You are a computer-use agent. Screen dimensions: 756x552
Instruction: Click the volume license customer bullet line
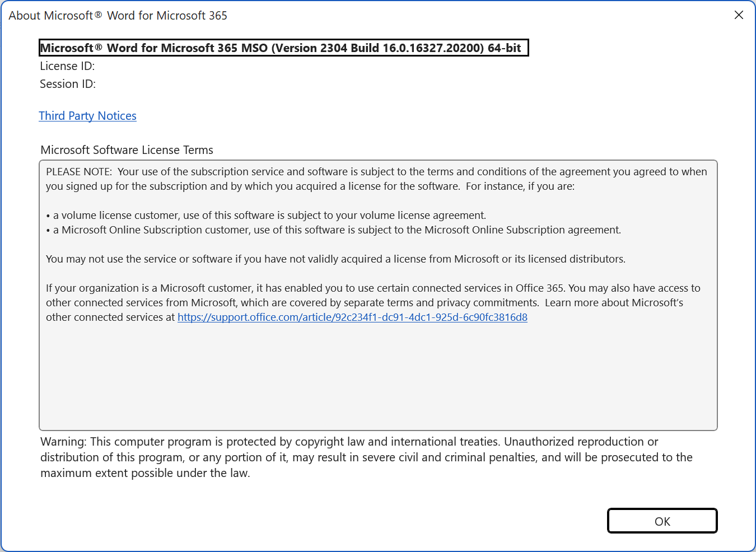[266, 216]
